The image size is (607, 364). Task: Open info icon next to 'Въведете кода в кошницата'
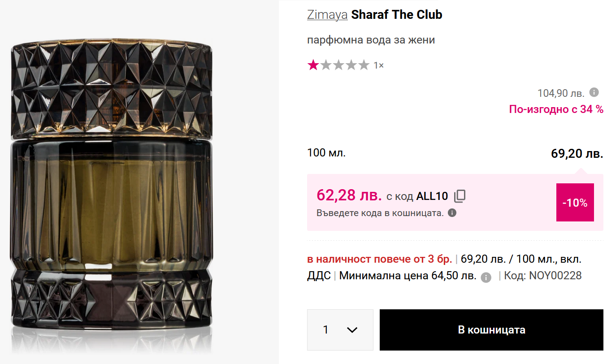click(x=452, y=213)
